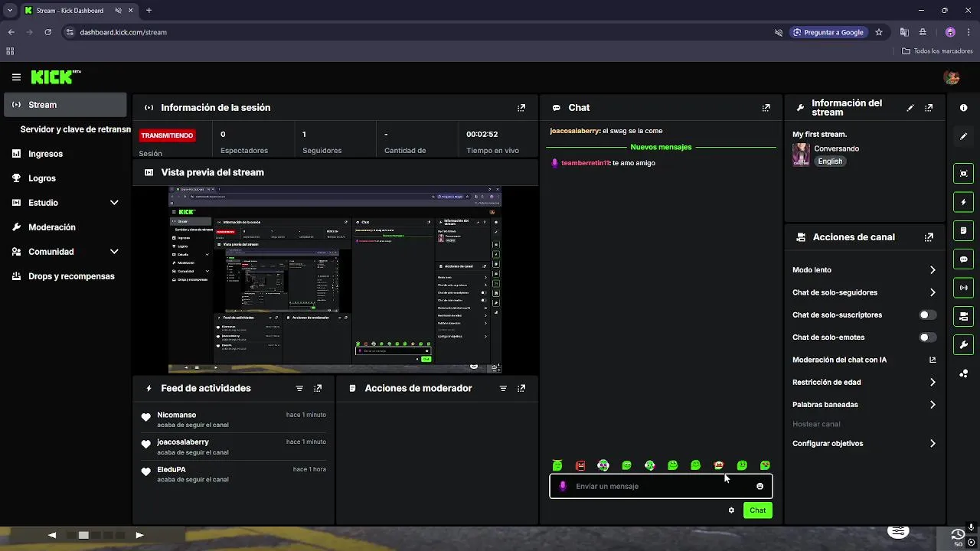Image resolution: width=980 pixels, height=551 pixels.
Task: Focus the Enviar un mensaje field
Action: (x=661, y=487)
